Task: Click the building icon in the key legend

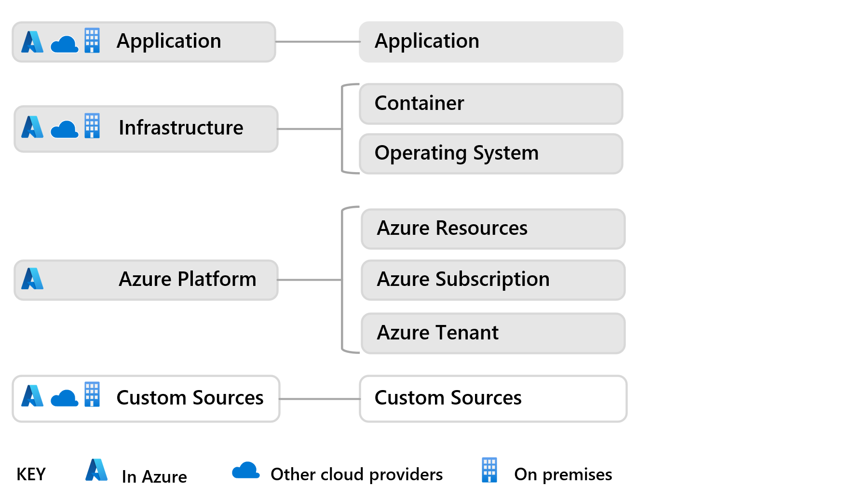Action: pos(489,470)
